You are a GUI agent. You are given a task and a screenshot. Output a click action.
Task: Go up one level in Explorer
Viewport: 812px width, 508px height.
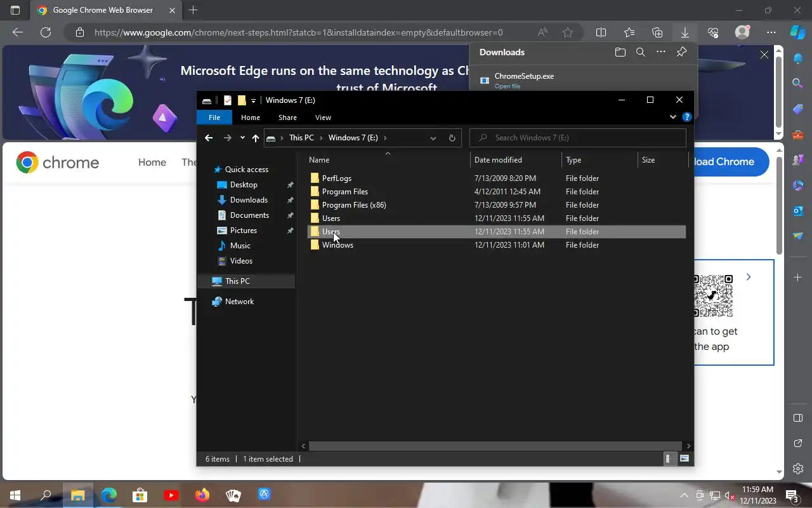255,138
